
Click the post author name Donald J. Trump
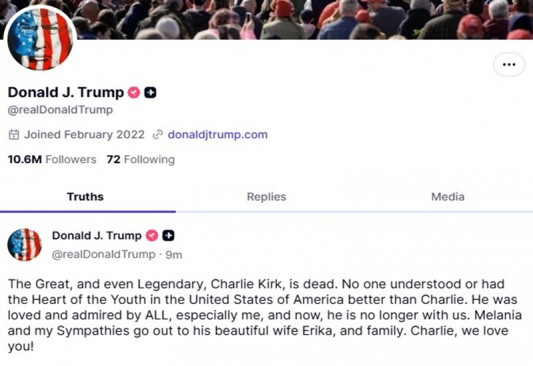click(x=97, y=236)
